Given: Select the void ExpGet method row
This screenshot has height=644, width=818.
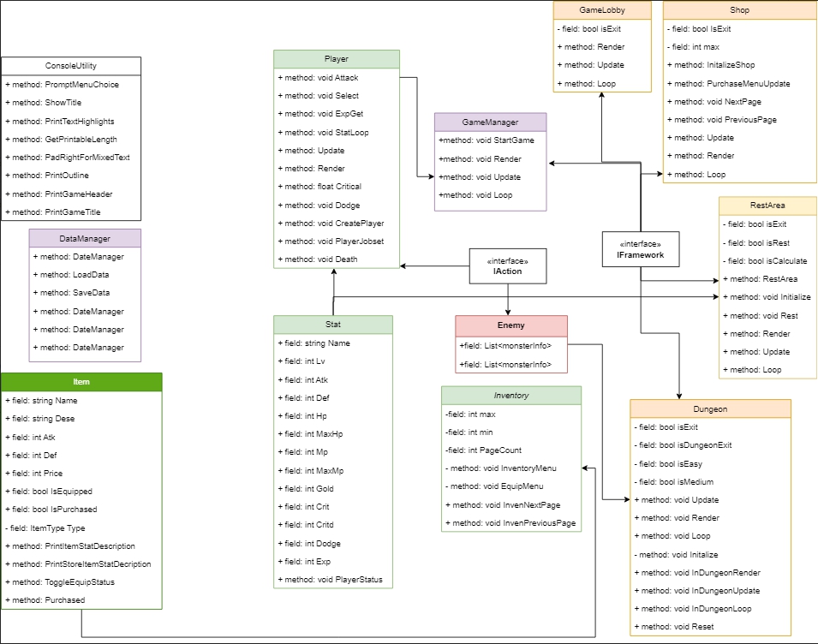Looking at the screenshot, I should pos(337,114).
